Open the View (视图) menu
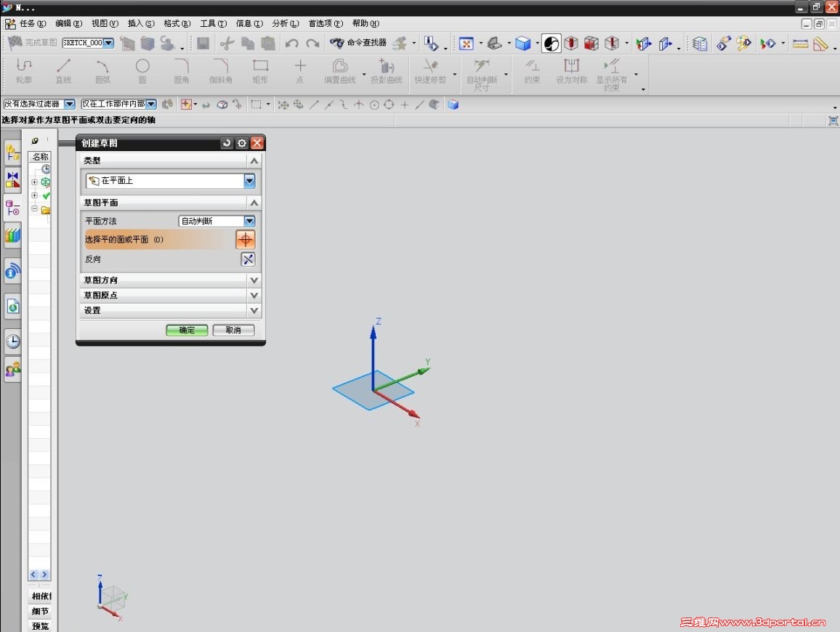 pos(105,23)
